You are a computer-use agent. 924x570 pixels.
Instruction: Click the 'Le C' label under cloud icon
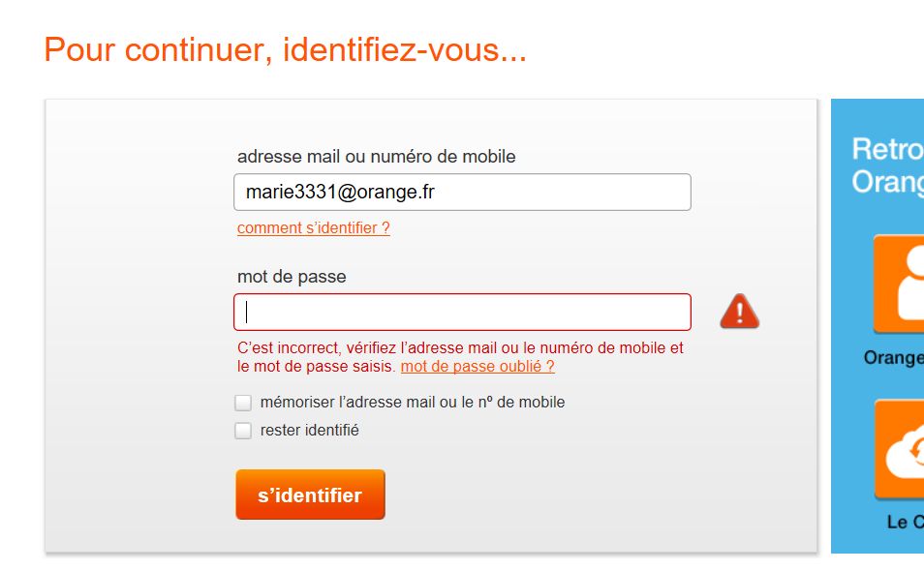(905, 522)
